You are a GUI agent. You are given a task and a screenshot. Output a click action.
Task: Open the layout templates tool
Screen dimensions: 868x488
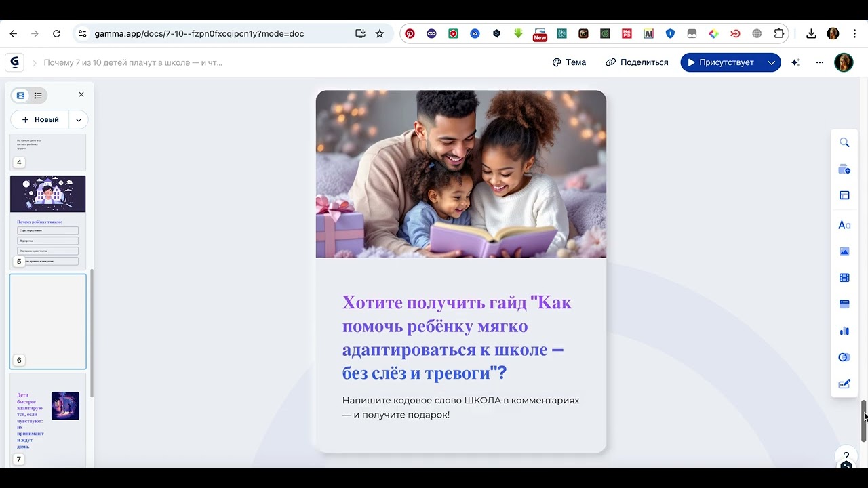pos(844,196)
